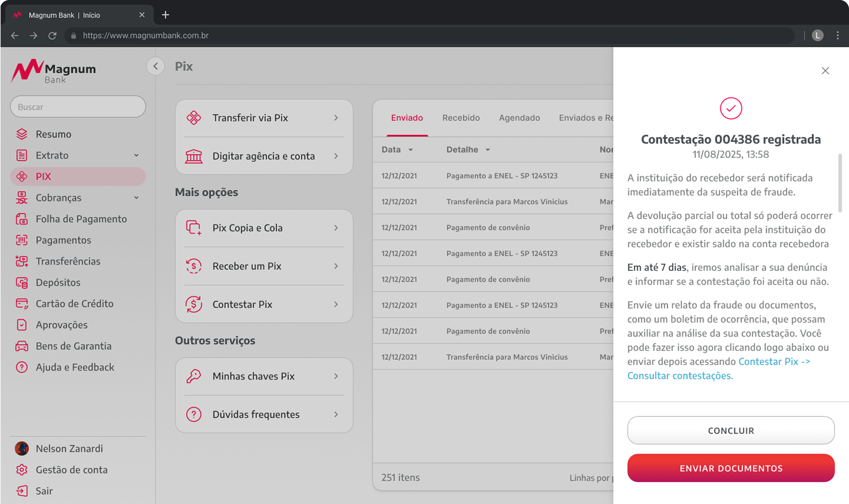Click the Minhas chaves Pix key icon
Viewport: 849px width, 504px height.
pos(194,376)
